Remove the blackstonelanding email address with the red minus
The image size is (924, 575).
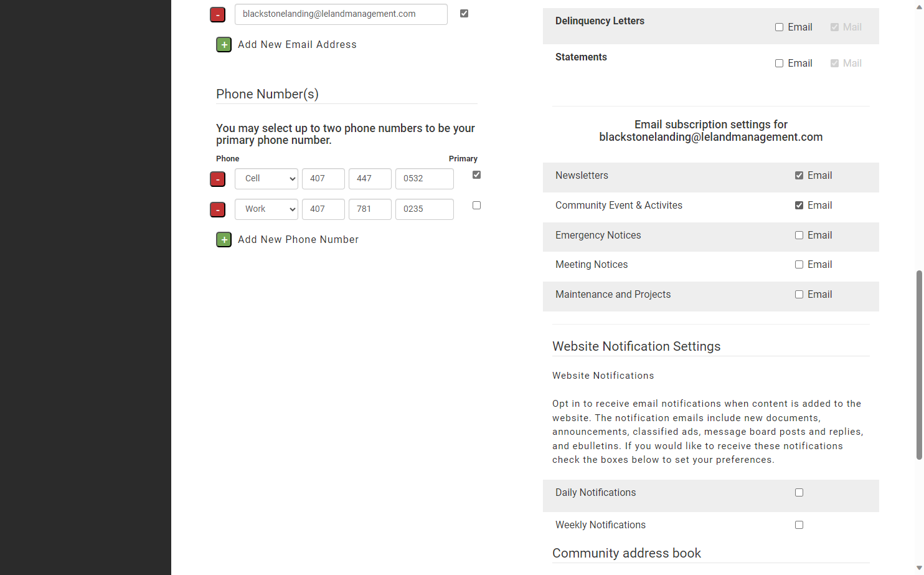click(217, 14)
